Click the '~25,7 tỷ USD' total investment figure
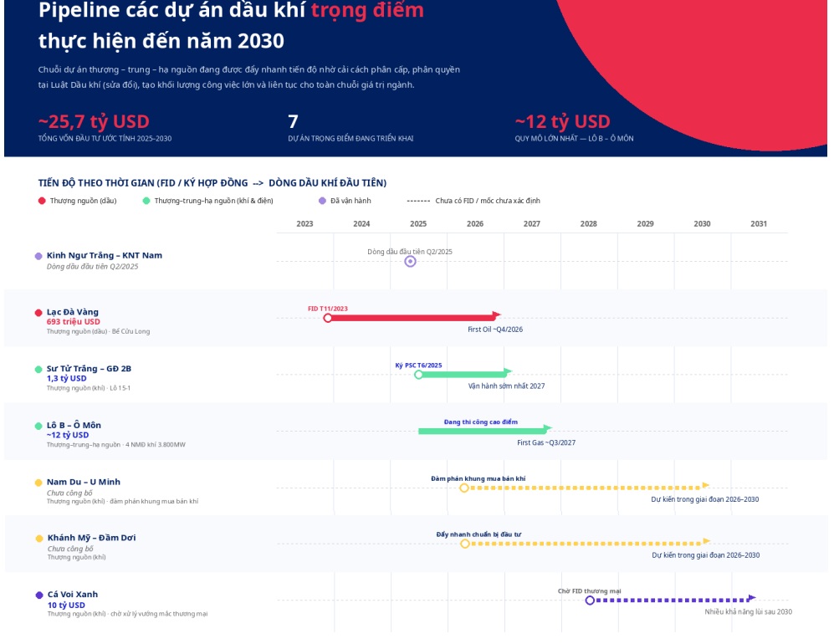This screenshot has width=834, height=644. point(94,122)
